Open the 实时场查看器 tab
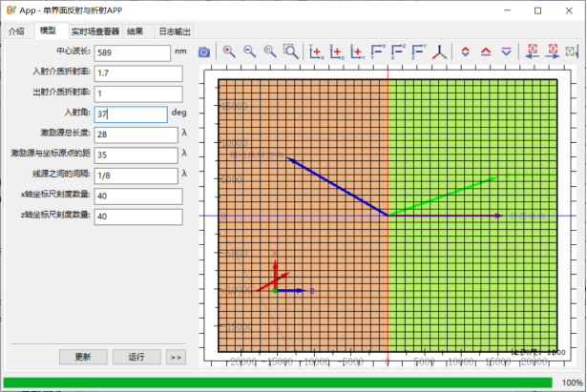This screenshot has height=392, width=587. click(95, 31)
